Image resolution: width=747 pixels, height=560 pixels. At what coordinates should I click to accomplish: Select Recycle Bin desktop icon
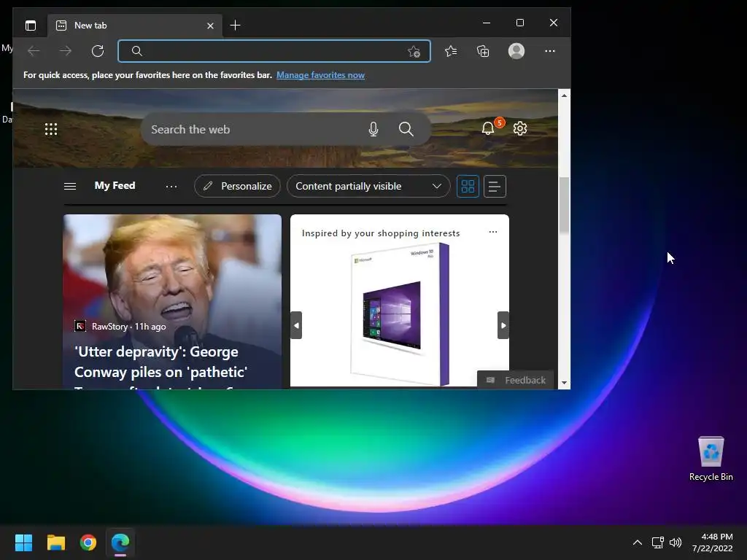pyautogui.click(x=711, y=459)
